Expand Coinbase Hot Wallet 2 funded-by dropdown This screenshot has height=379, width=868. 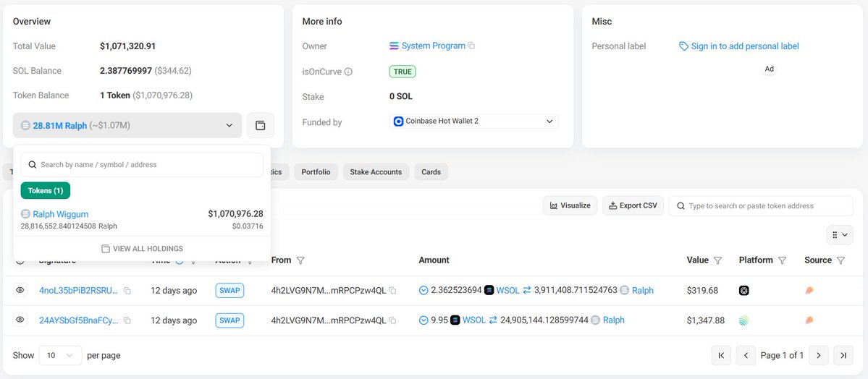coord(474,122)
